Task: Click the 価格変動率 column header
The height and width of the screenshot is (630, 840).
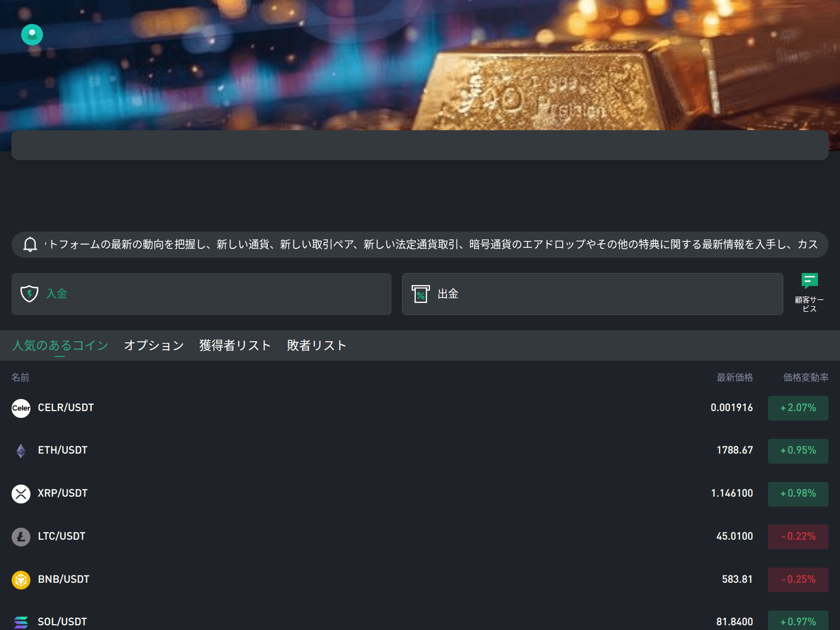Action: pyautogui.click(x=806, y=377)
